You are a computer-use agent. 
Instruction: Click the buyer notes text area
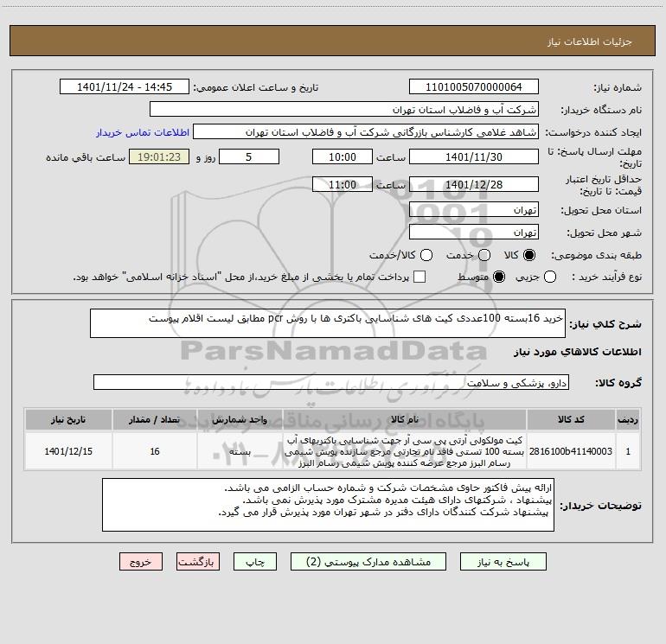pos(328,505)
